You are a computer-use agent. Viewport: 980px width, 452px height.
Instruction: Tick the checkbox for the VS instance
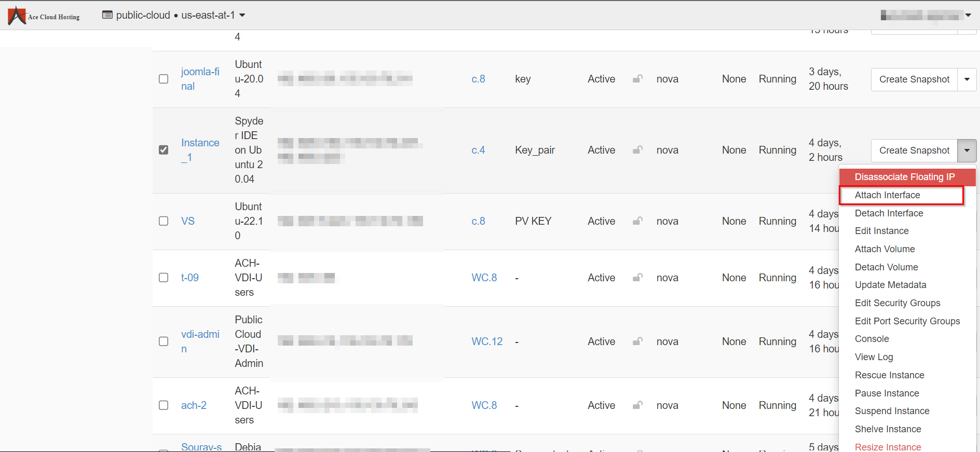click(x=164, y=221)
